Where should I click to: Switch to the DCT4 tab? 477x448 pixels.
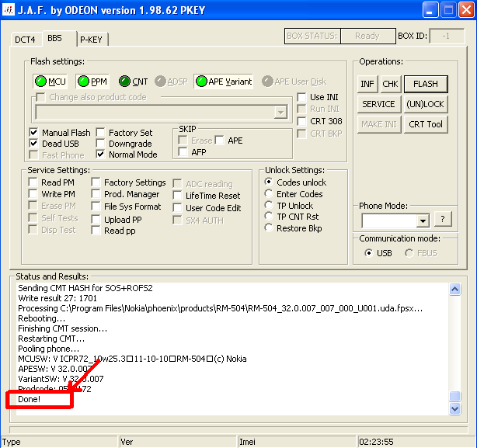click(25, 40)
